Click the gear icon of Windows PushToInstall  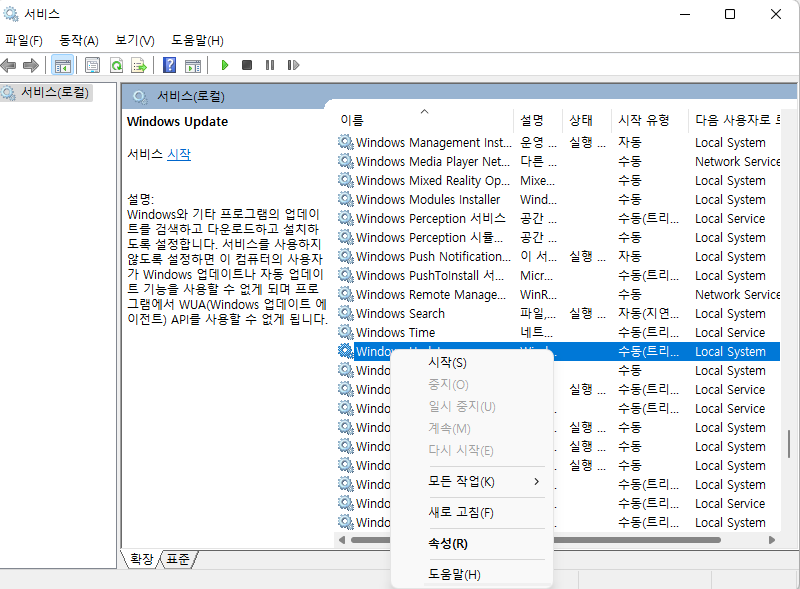tap(346, 275)
